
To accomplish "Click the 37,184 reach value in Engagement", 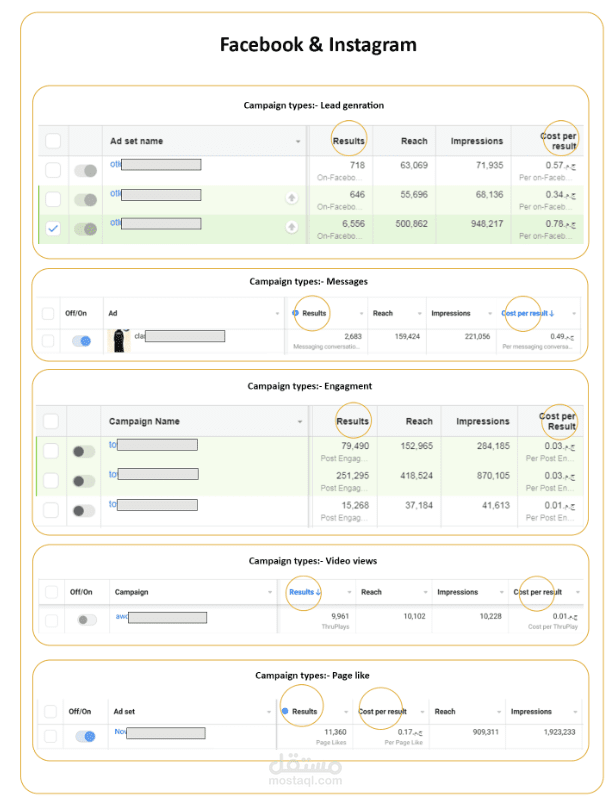I will (x=419, y=505).
